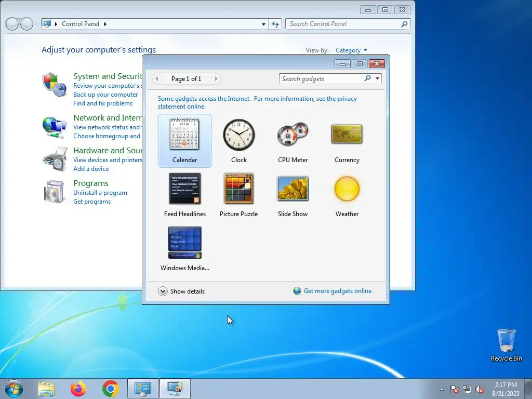Click the Control Panel Forward button

26,24
